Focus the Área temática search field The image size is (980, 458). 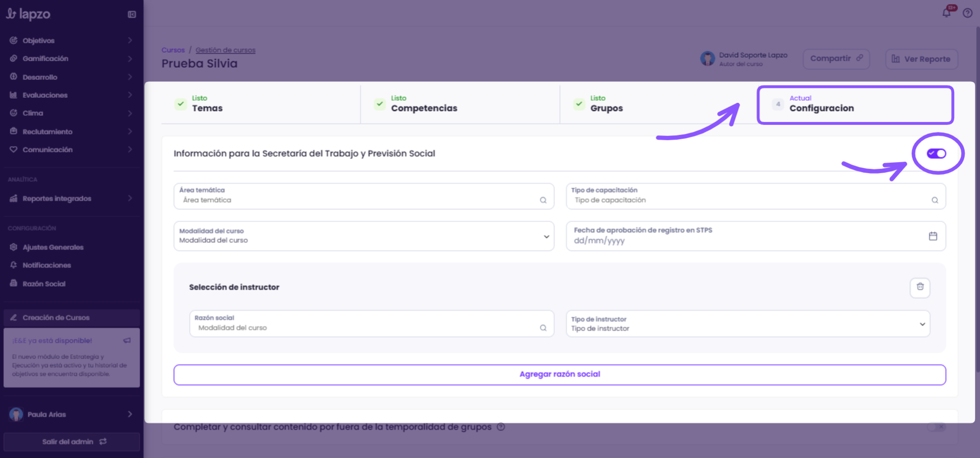[x=364, y=196]
